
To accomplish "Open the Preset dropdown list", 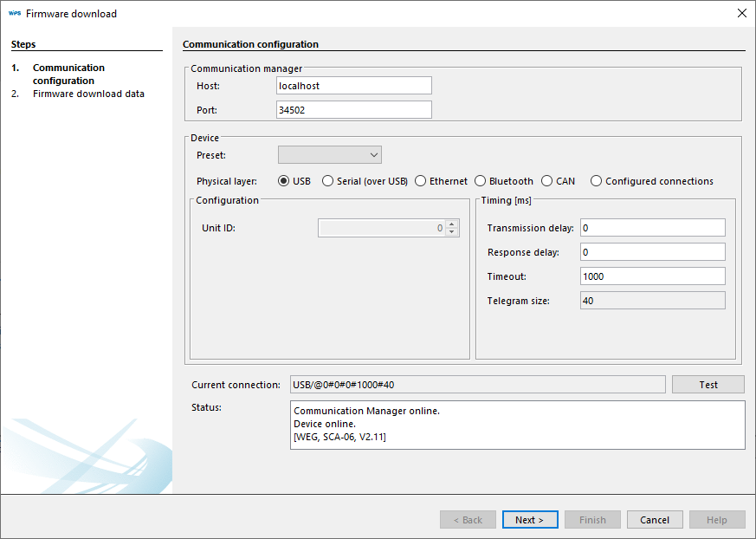I will click(330, 155).
